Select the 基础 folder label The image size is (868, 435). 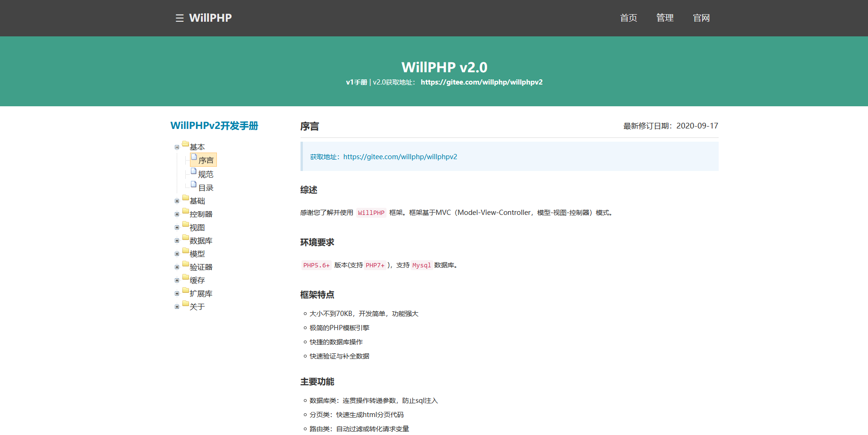(x=197, y=201)
